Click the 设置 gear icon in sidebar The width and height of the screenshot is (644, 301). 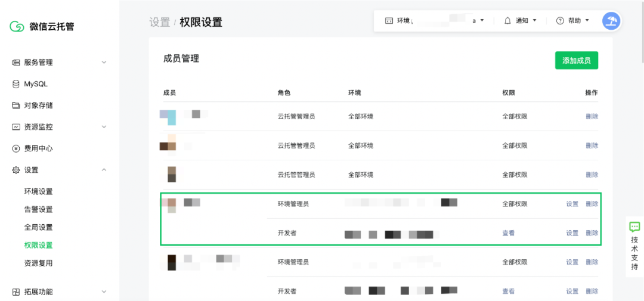coord(16,170)
